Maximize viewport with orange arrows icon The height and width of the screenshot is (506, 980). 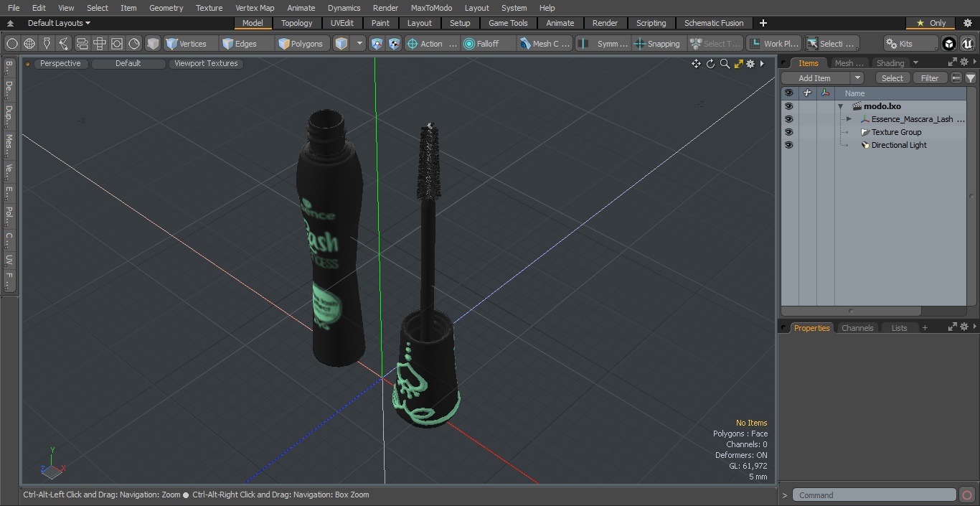(x=738, y=63)
